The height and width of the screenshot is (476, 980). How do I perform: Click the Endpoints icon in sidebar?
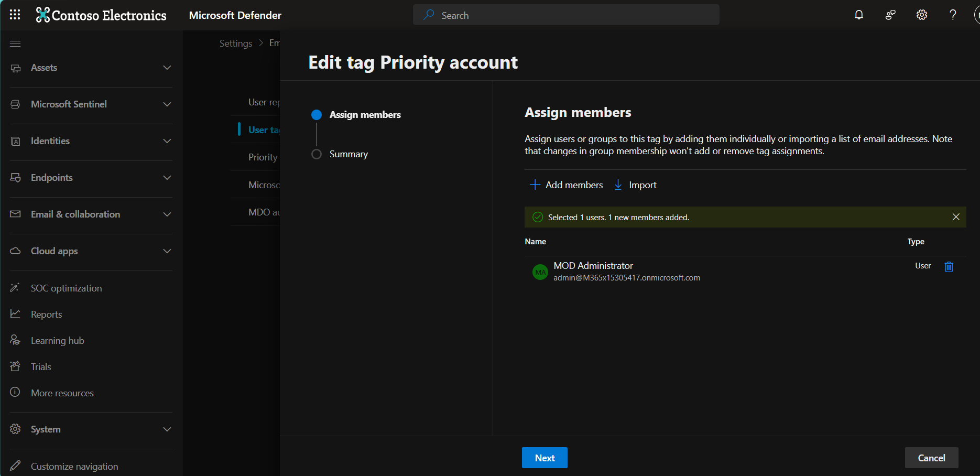[x=16, y=178]
